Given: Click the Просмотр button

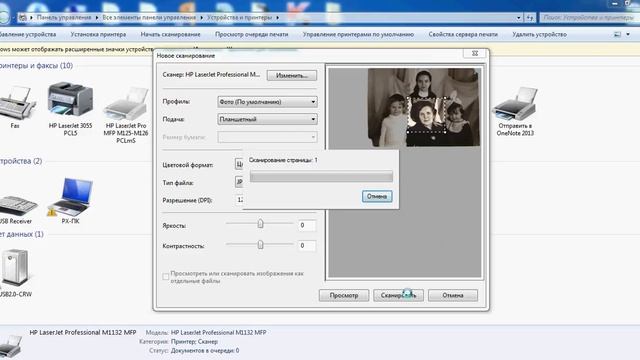Looking at the screenshot, I should (x=344, y=295).
